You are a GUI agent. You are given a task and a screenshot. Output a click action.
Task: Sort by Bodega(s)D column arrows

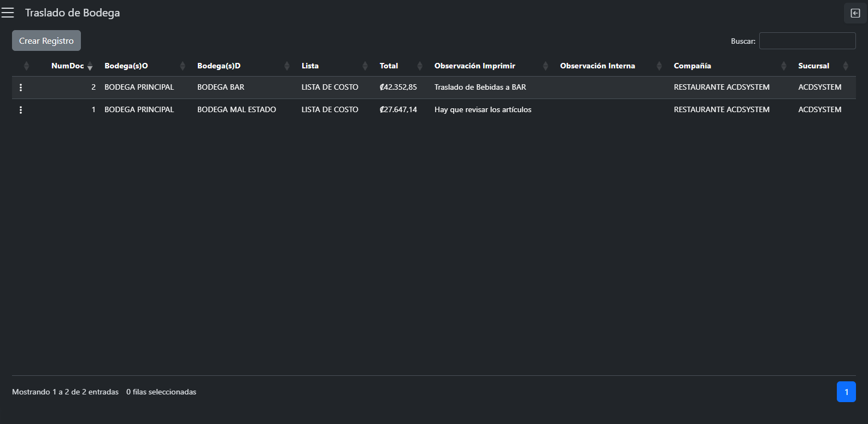click(x=287, y=66)
